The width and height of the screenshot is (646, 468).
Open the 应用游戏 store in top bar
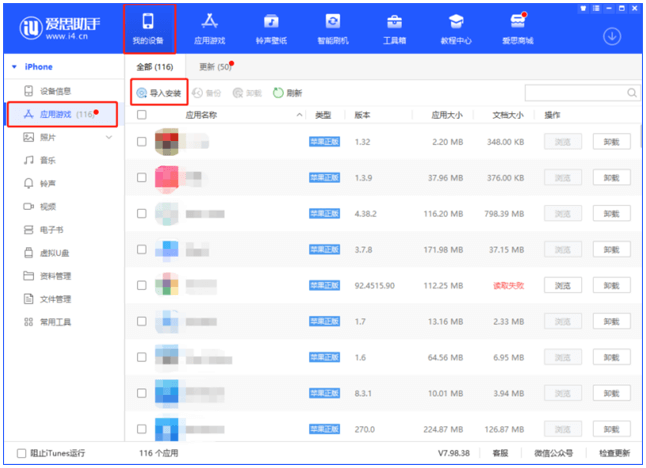click(x=210, y=28)
